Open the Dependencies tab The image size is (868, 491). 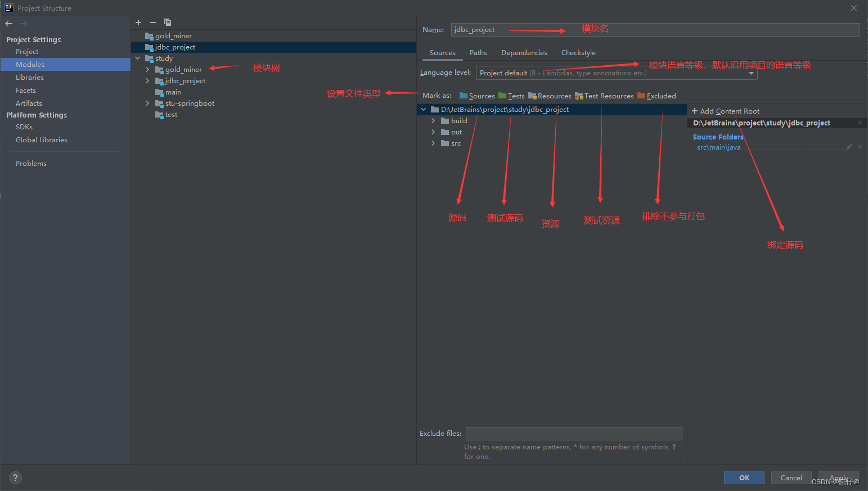tap(524, 52)
